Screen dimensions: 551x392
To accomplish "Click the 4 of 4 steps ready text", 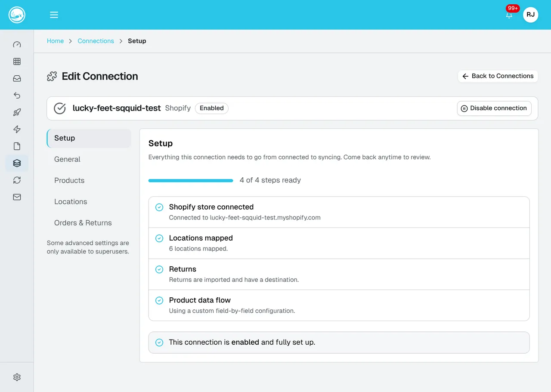I will tap(270, 180).
